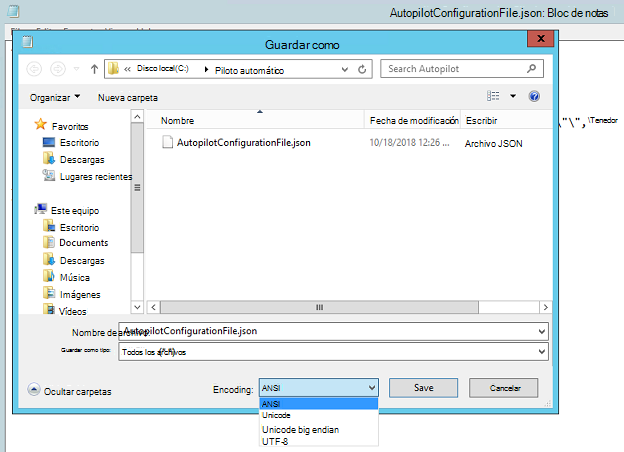Collapse the Encoding dropdown
The height and width of the screenshot is (452, 624).
coord(371,388)
